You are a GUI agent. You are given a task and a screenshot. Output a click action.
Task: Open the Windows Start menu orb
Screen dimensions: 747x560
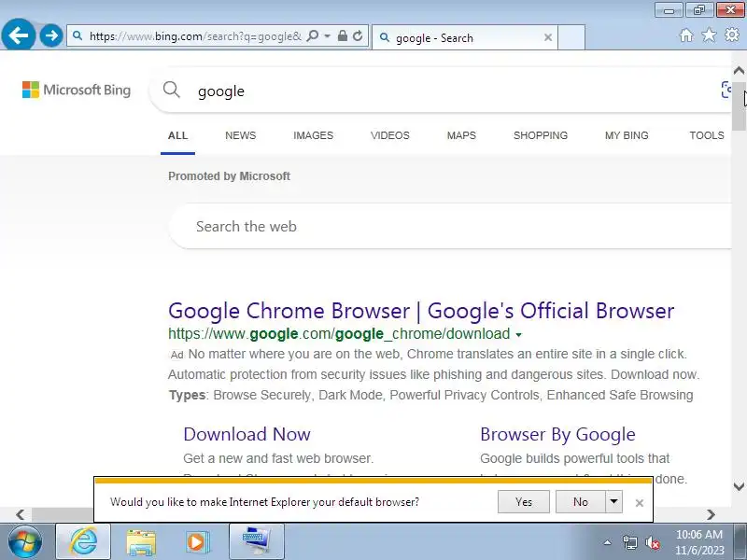coord(25,542)
